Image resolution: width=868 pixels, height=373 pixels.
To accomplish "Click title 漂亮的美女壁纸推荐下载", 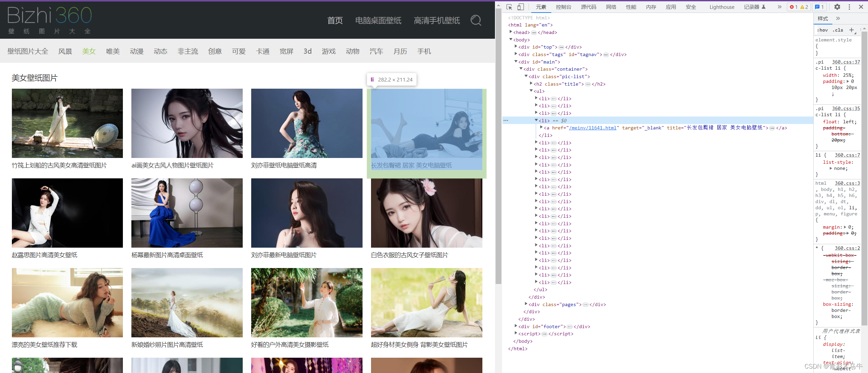I will pyautogui.click(x=44, y=344).
